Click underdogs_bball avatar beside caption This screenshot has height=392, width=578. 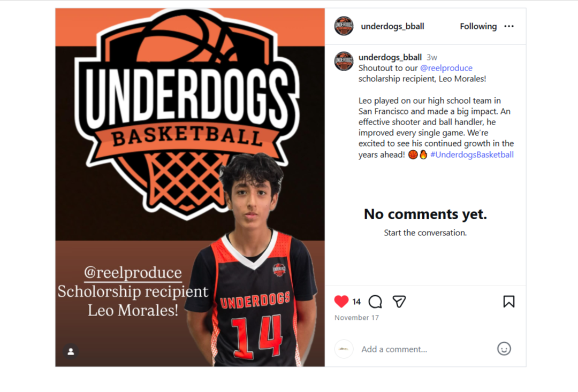click(x=344, y=61)
